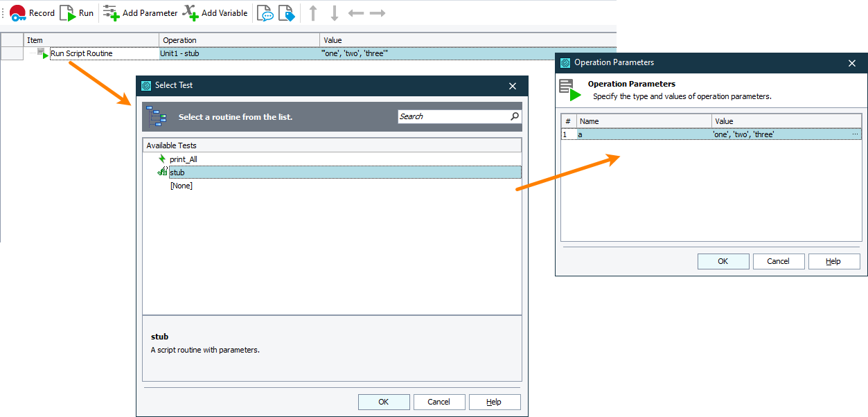Click the stub routine icon
Screen dimensions: 868x417
[162, 172]
